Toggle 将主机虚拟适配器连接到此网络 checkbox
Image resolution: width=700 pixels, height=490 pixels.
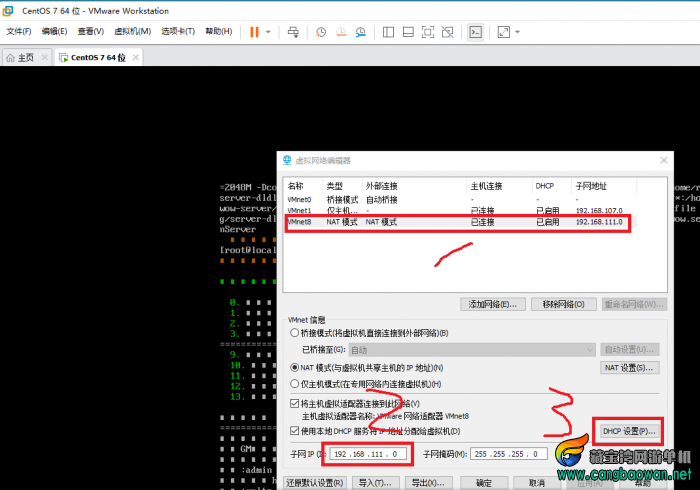294,403
